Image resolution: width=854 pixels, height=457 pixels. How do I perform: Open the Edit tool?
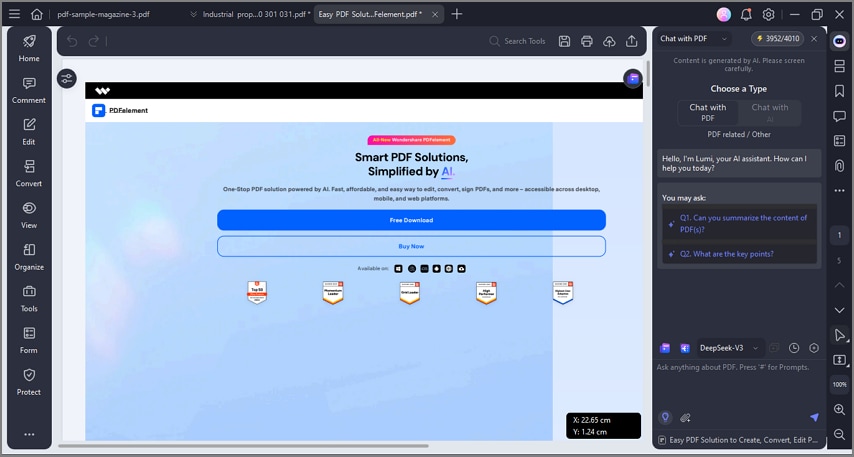pos(29,132)
